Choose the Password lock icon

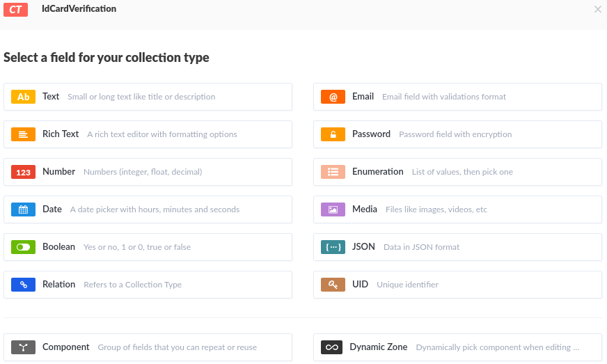[333, 134]
